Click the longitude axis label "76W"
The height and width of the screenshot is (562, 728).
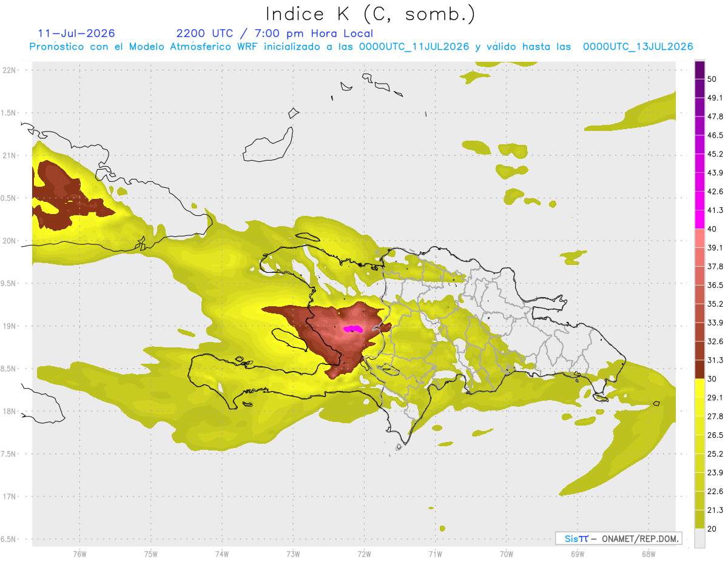point(79,554)
